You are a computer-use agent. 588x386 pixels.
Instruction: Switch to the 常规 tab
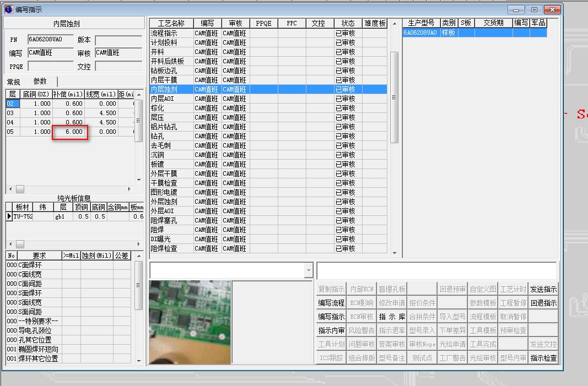pyautogui.click(x=14, y=81)
